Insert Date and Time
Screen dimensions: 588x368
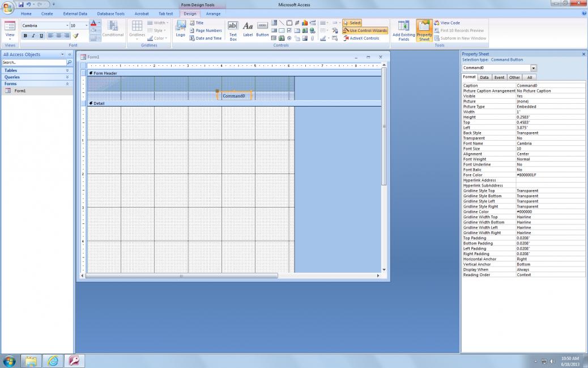(206, 38)
